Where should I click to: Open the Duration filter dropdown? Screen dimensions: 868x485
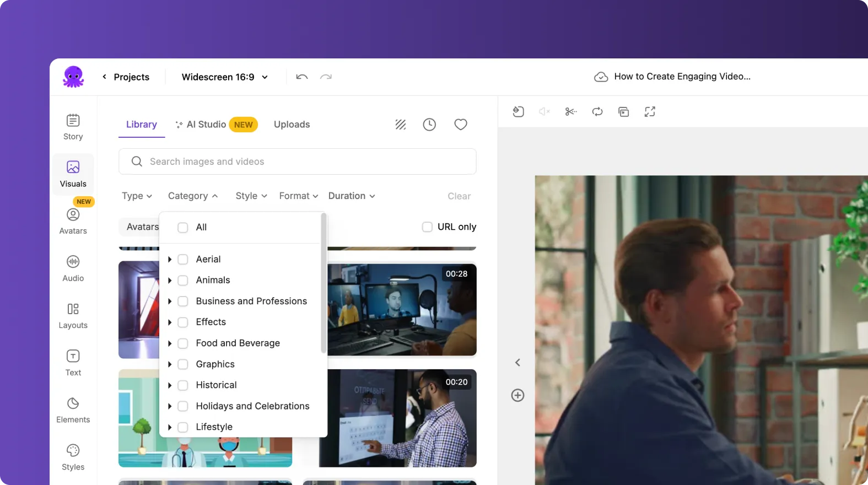[352, 196]
